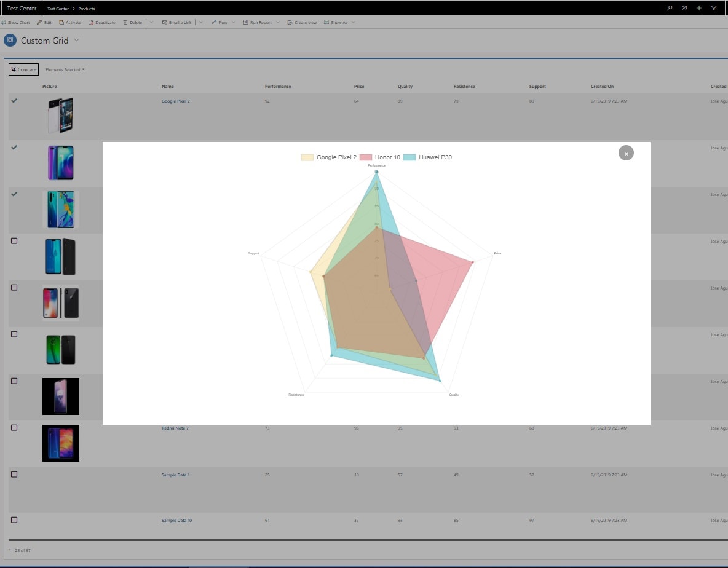Viewport: 728px width, 568px height.
Task: Sort by the Name column header
Action: pos(168,86)
